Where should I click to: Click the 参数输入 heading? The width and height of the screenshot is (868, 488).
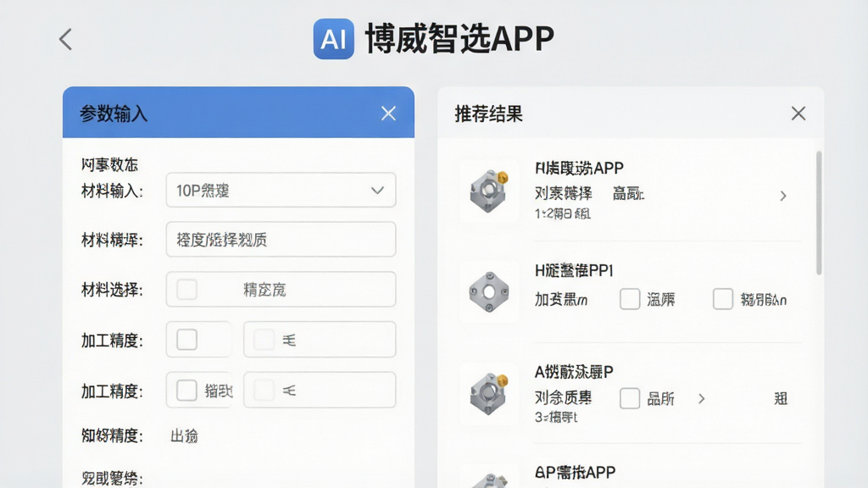(114, 114)
